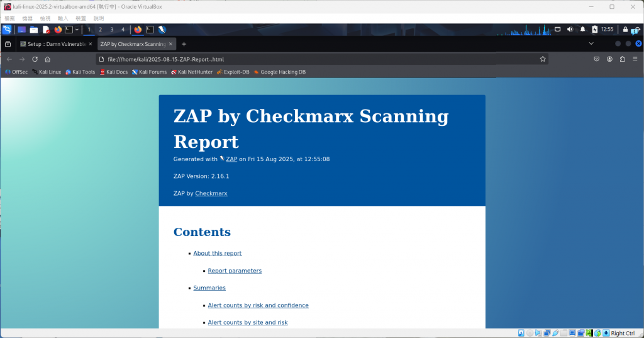Follow the ZAP link in report header
The height and width of the screenshot is (338, 644).
pos(231,159)
